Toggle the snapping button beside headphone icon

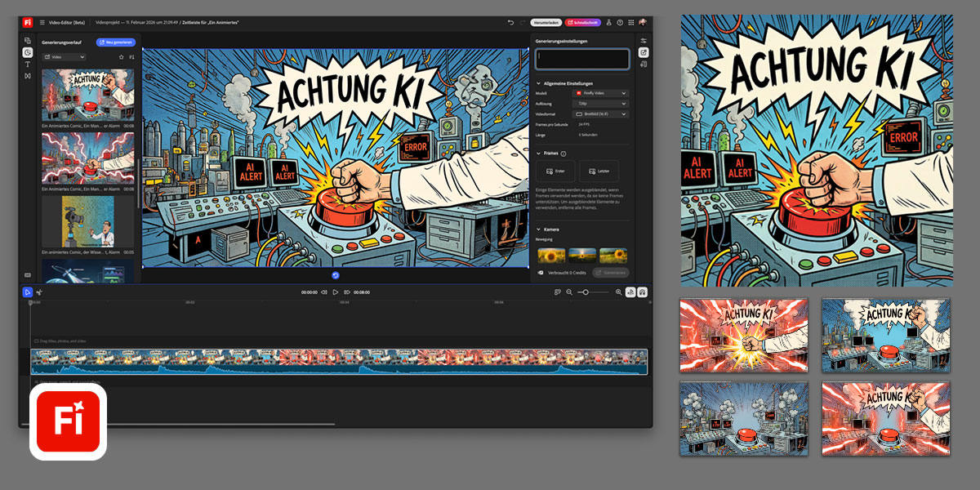(x=631, y=292)
